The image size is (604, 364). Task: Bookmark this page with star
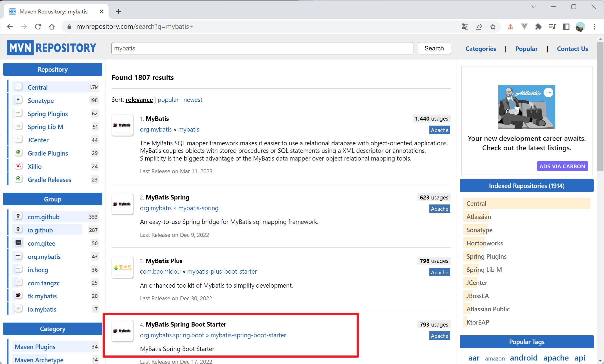[x=493, y=26]
